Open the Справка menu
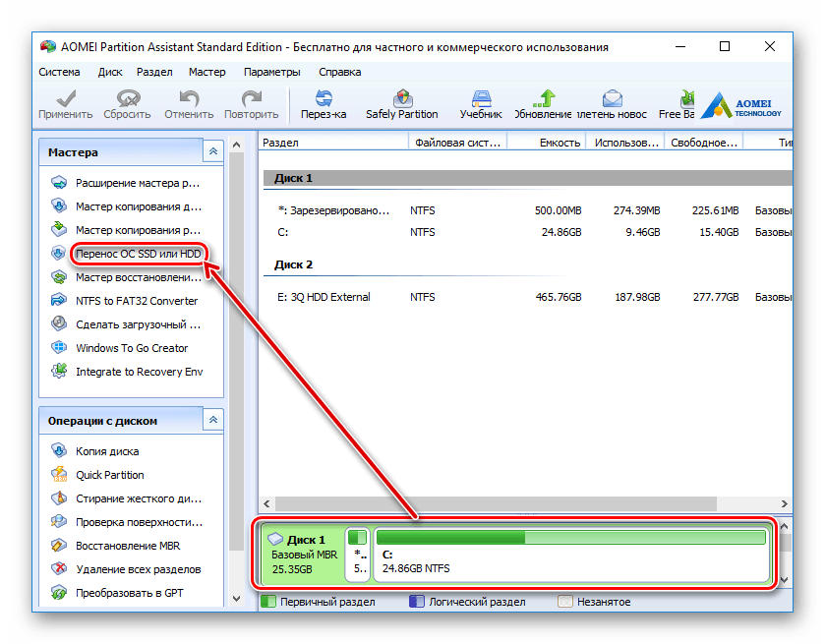 [340, 72]
